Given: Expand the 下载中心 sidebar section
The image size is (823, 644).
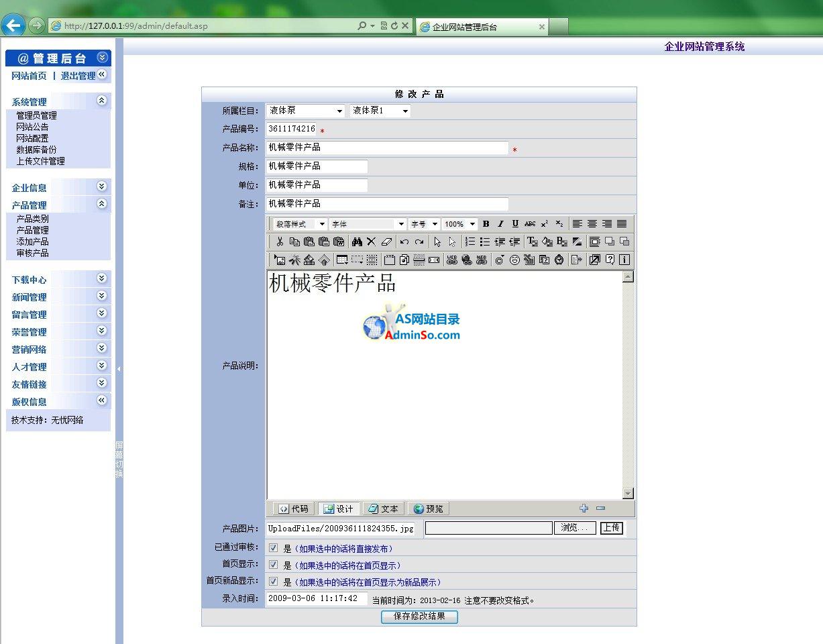Looking at the screenshot, I should [x=102, y=278].
